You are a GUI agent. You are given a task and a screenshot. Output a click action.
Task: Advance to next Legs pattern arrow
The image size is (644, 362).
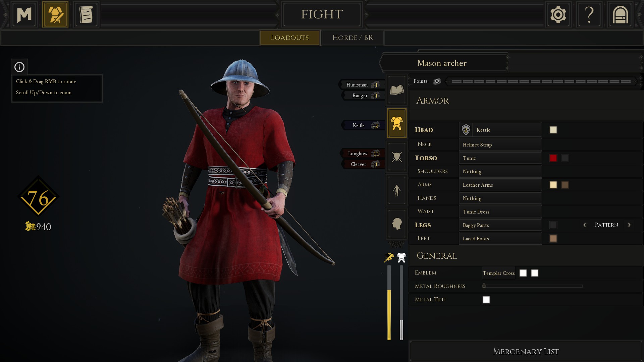click(629, 225)
